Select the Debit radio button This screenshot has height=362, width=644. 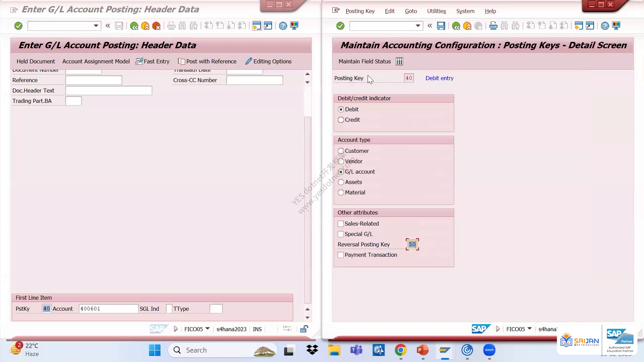(x=341, y=109)
